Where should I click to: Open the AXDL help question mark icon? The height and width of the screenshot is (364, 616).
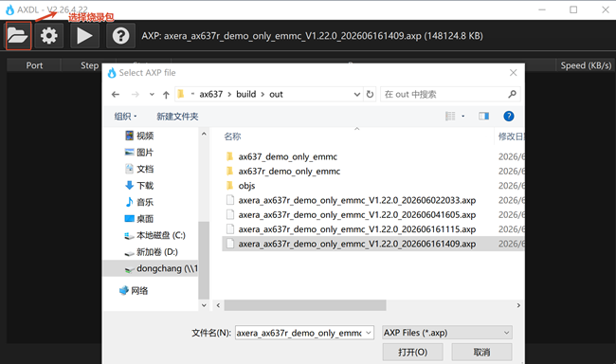pos(120,36)
